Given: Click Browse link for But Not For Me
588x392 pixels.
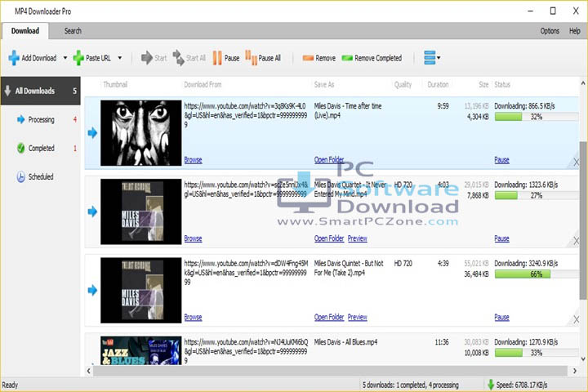Looking at the screenshot, I should 193,318.
